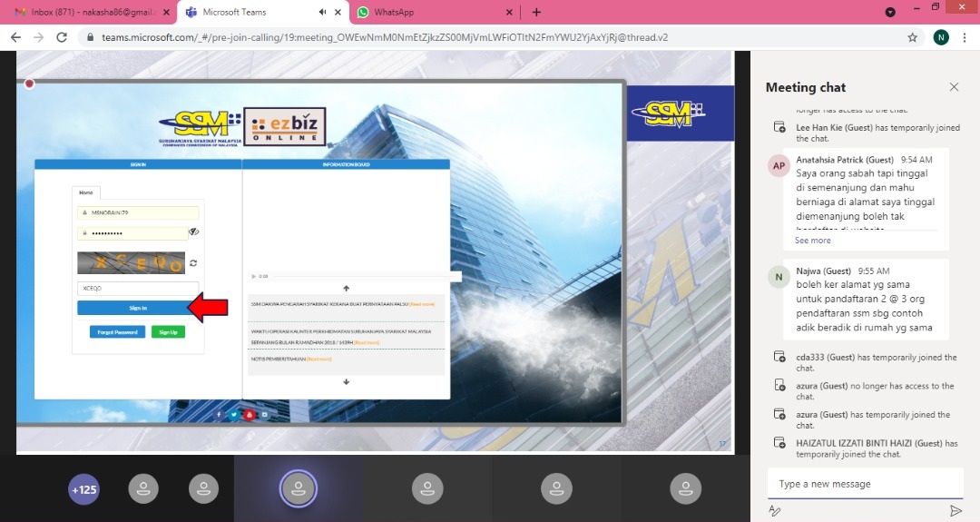Click the blue Sign In button
This screenshot has height=522, width=980.
[x=138, y=309]
